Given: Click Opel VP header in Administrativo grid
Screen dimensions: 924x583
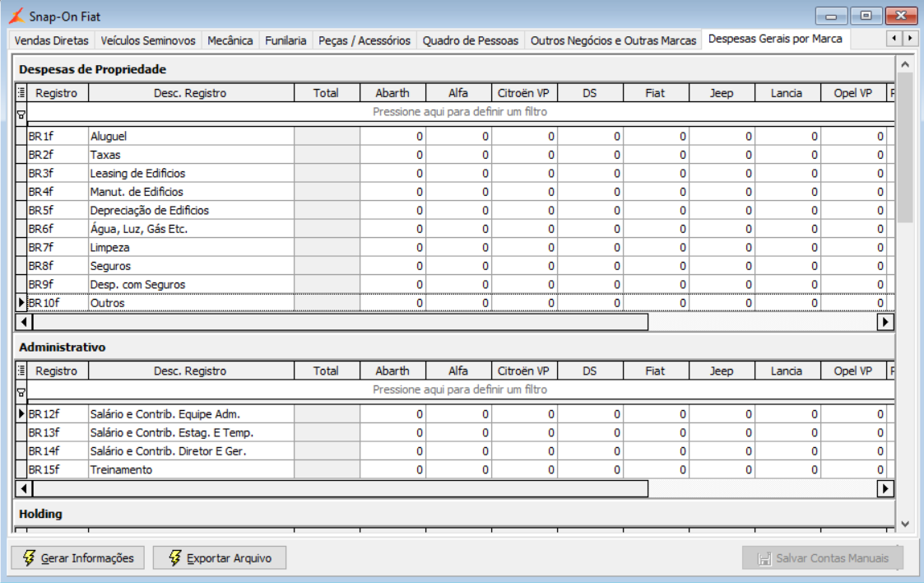Looking at the screenshot, I should click(852, 371).
